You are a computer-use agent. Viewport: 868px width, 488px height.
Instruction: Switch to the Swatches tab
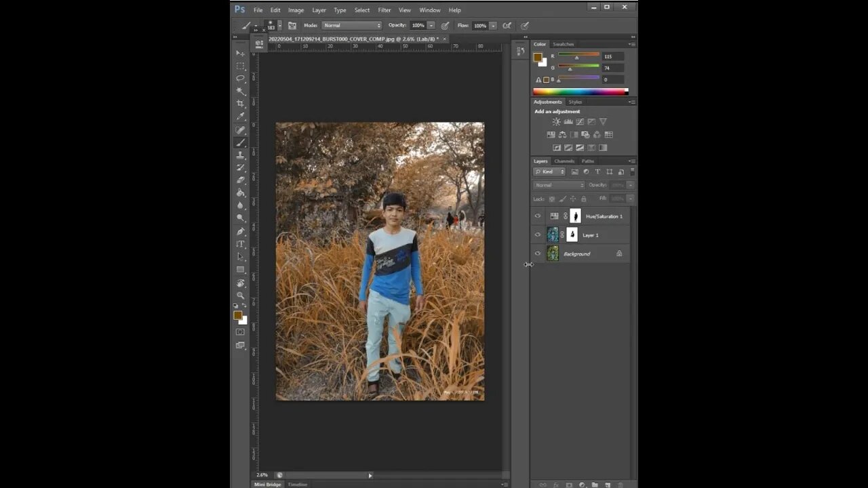click(564, 44)
